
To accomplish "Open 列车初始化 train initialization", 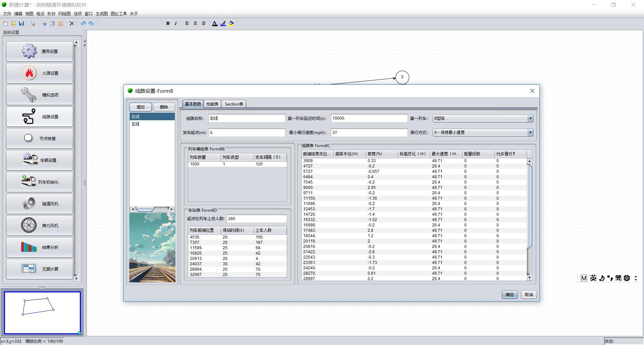I will 40,182.
